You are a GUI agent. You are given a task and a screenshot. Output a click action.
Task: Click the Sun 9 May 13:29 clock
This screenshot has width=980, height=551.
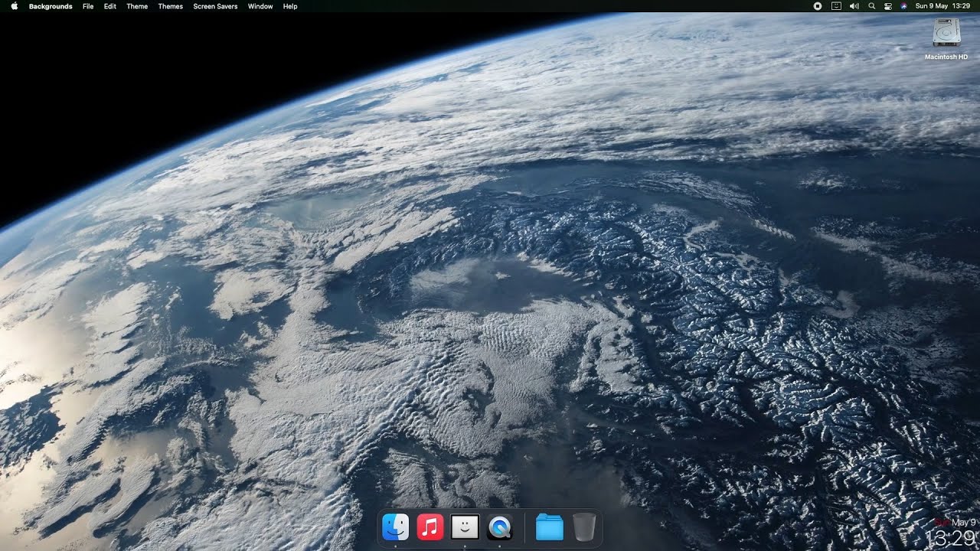click(942, 6)
